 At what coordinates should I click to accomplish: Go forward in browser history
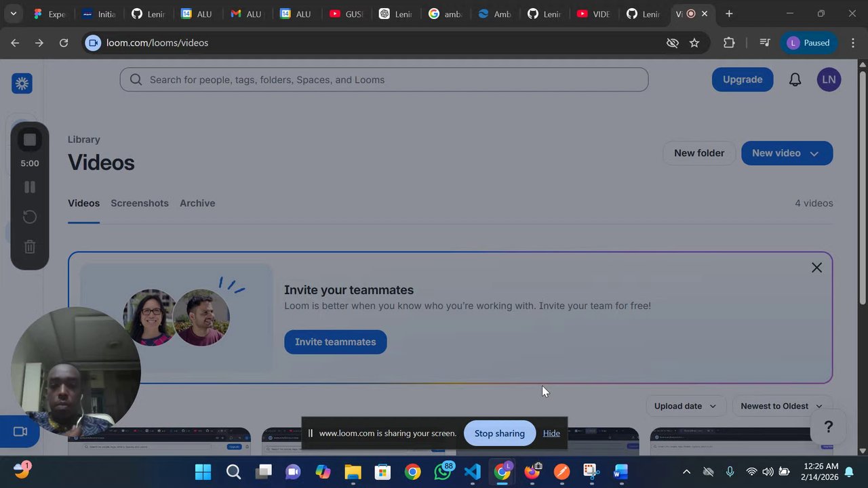click(x=39, y=43)
